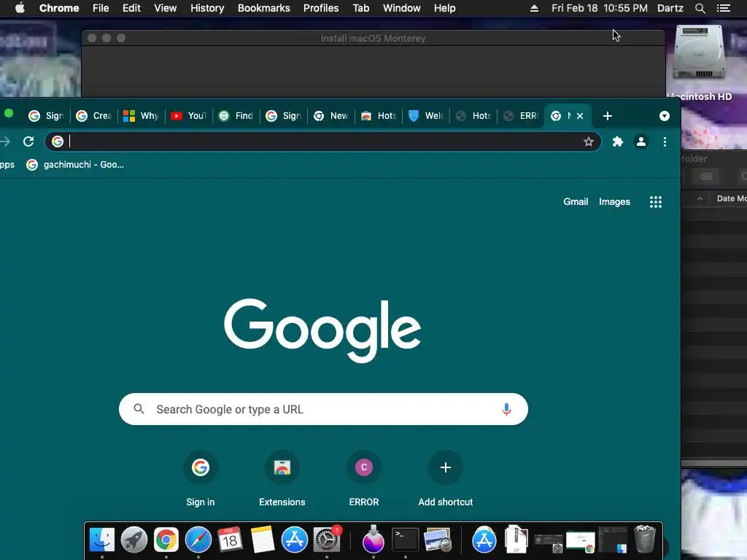This screenshot has height=560, width=747.
Task: Click the eject icon in menu bar
Action: pos(534,8)
